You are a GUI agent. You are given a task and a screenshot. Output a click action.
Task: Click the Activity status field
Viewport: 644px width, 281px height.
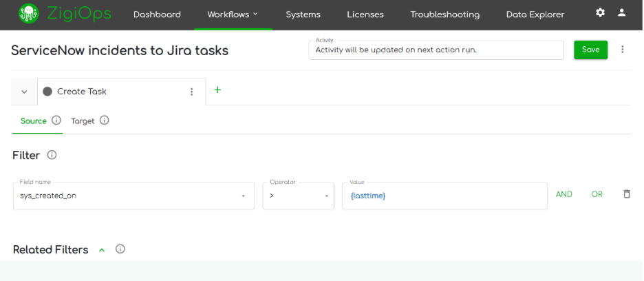coord(436,50)
